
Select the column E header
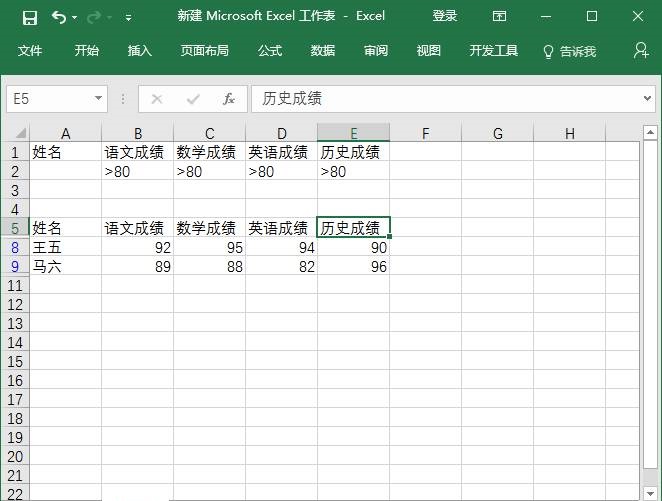pos(353,133)
